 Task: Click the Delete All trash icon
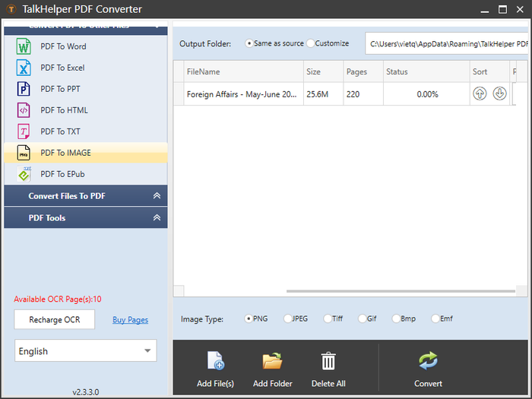(x=328, y=361)
